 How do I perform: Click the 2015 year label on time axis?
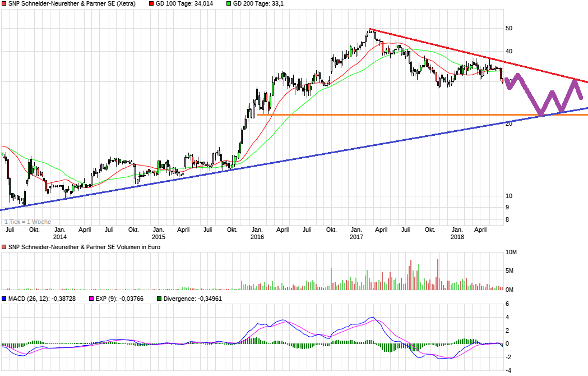[x=158, y=237]
